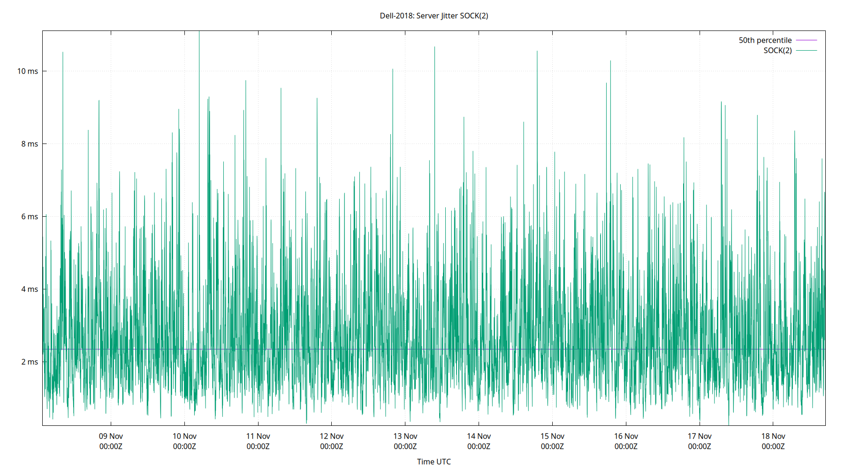Select the legend line sample beside SOCK(2)
The height and width of the screenshot is (469, 868).
pyautogui.click(x=806, y=50)
